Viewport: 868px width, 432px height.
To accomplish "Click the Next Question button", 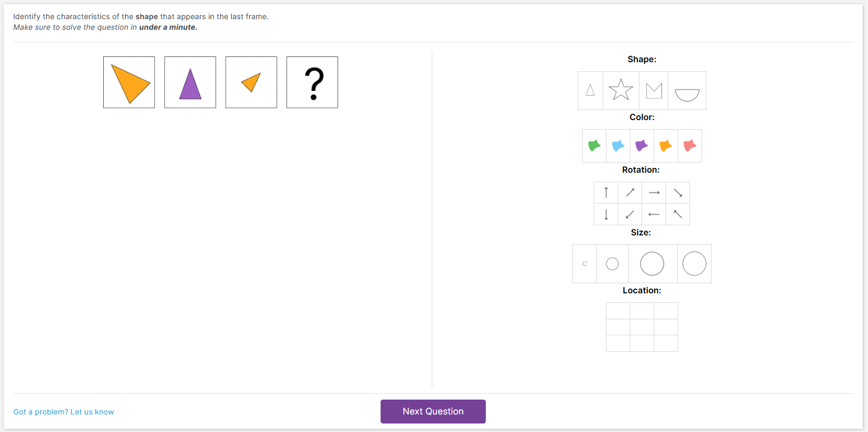I will coord(433,411).
